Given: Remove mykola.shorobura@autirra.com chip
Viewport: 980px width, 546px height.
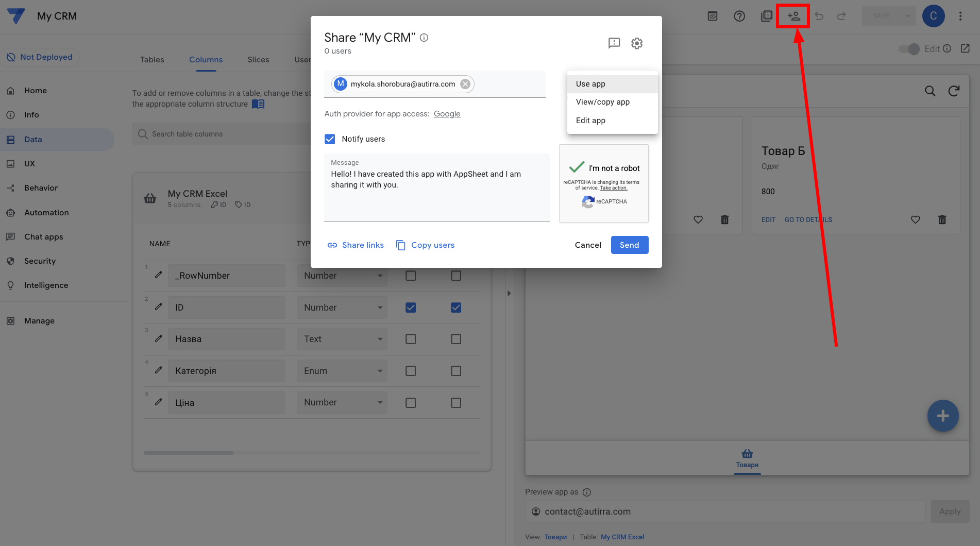Looking at the screenshot, I should (465, 84).
